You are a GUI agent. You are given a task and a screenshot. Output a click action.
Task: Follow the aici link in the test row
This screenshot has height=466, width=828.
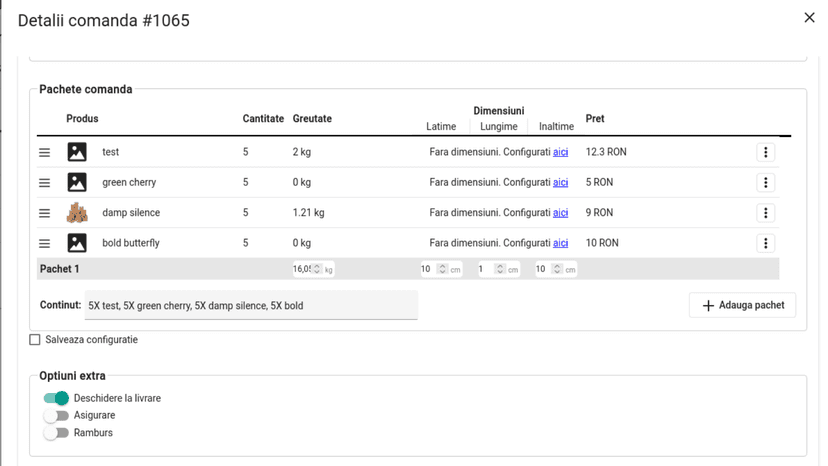click(x=560, y=152)
